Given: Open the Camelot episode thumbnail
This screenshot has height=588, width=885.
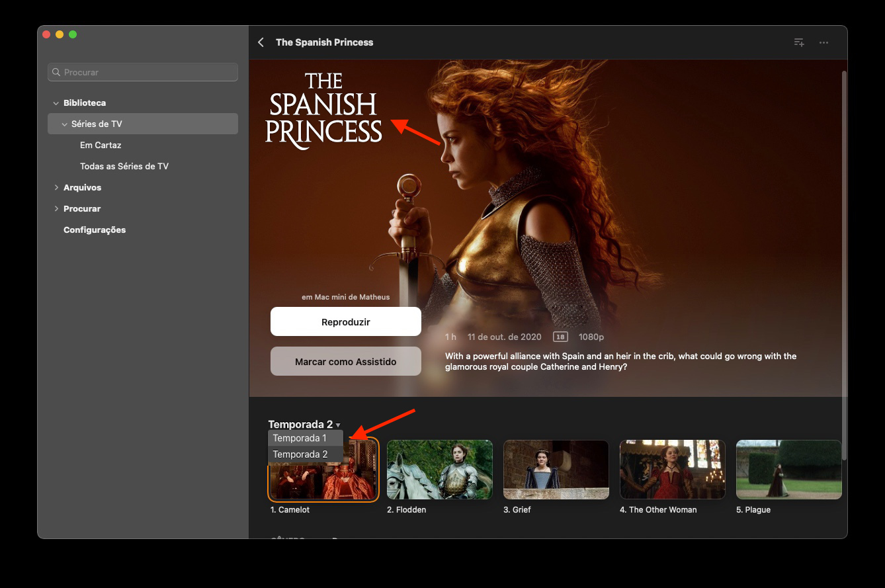Looking at the screenshot, I should click(x=323, y=470).
